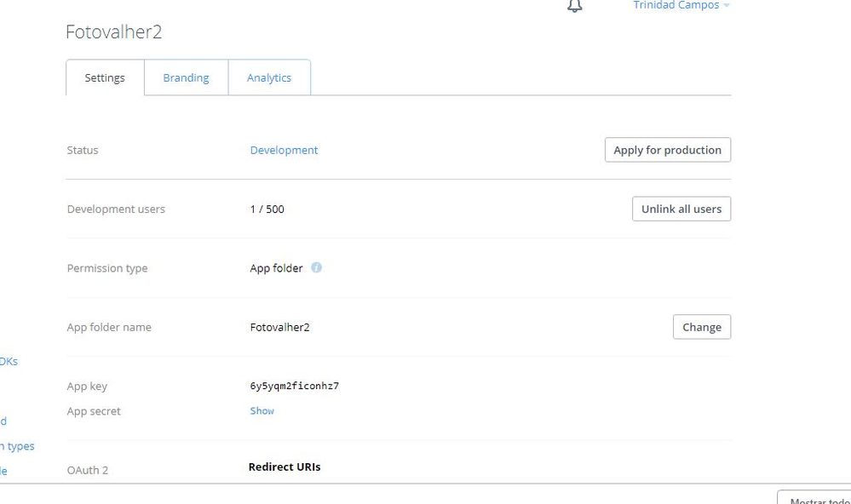Open the partially visible SDKs sidebar link
Screen dimensions: 851x504
point(9,361)
